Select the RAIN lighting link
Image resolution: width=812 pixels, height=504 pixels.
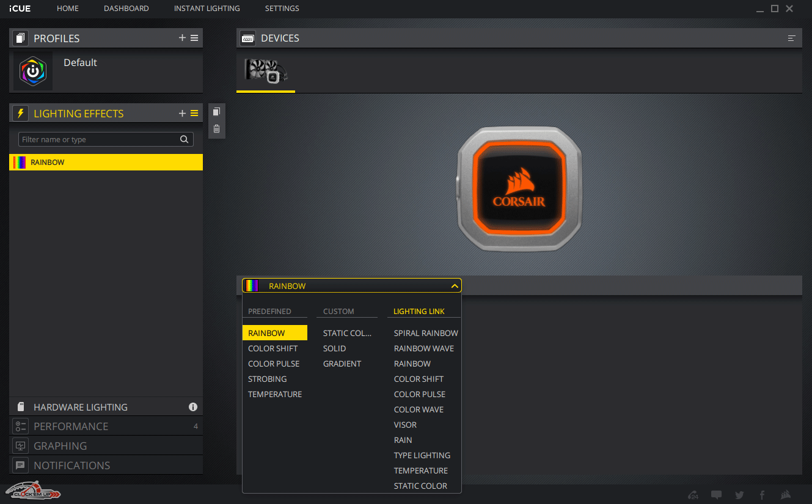403,440
